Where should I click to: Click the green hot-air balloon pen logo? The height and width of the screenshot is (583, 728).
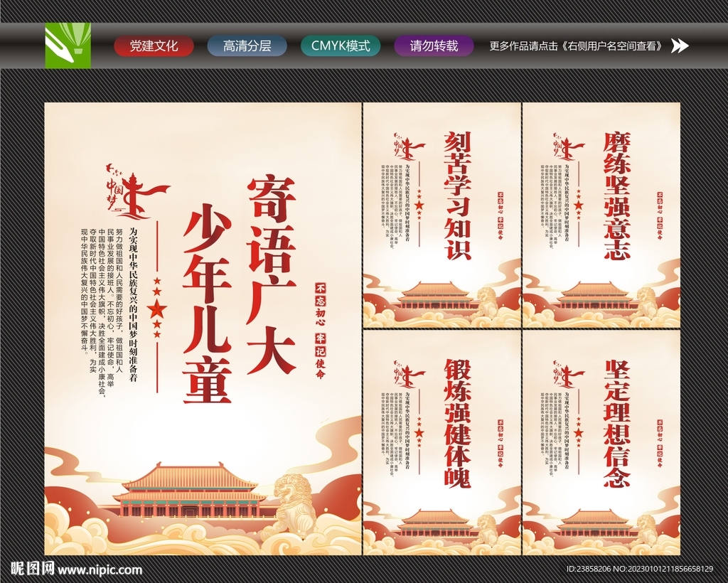(68, 46)
